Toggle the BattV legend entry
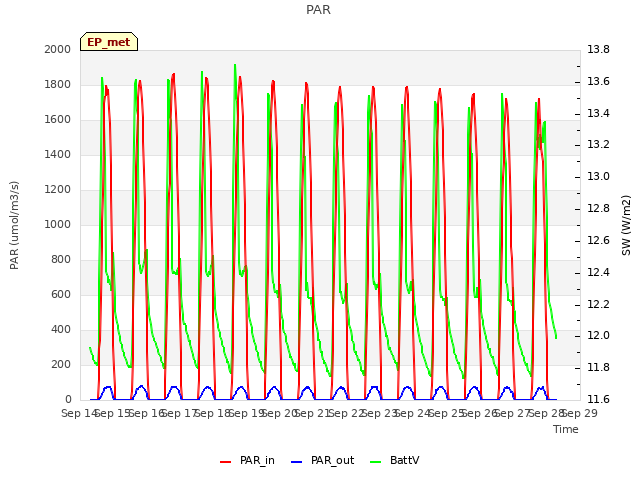 point(394,461)
